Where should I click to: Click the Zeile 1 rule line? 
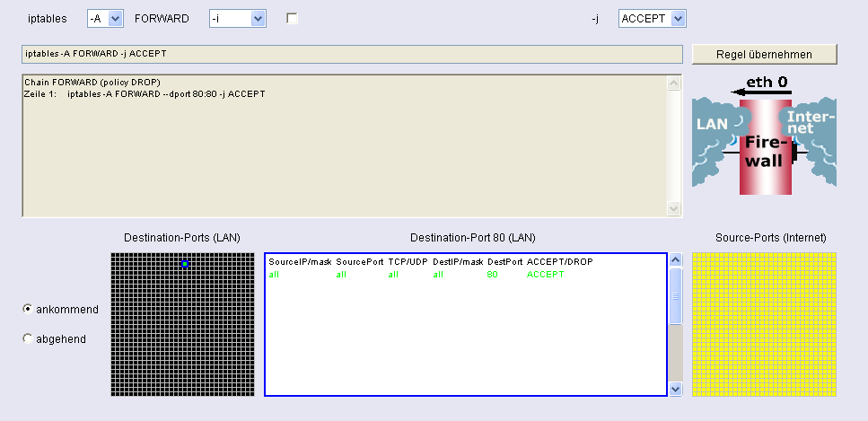(x=145, y=94)
